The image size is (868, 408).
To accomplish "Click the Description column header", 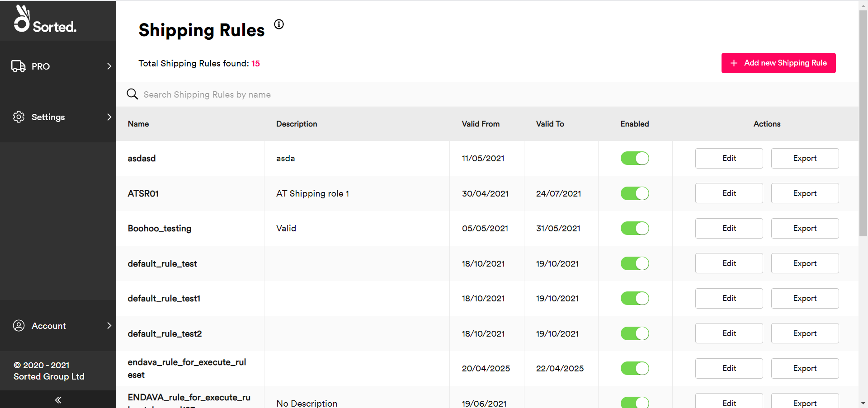I will [x=297, y=124].
